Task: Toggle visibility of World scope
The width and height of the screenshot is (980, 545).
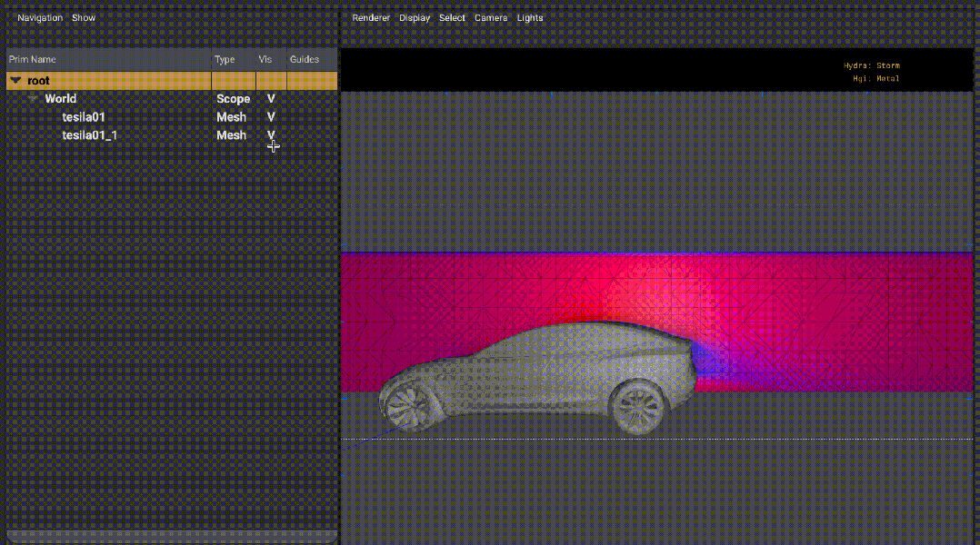Action: pos(270,99)
